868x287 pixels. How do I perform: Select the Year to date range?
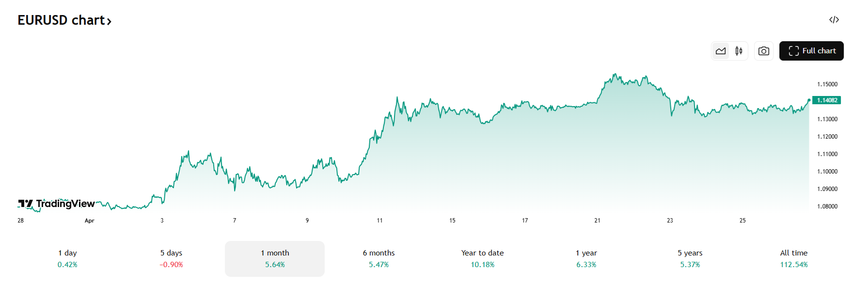click(482, 258)
